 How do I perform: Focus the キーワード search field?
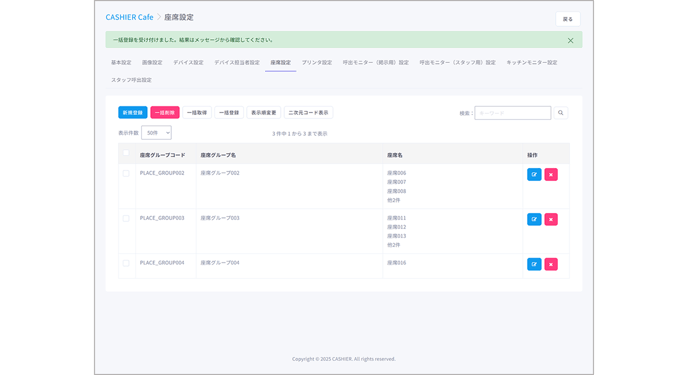[512, 113]
